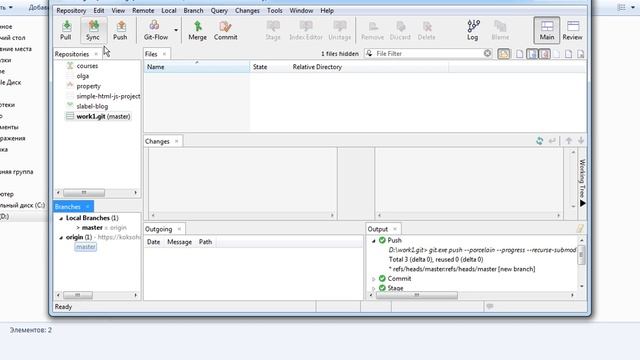Open the Edit menu
This screenshot has height=360, width=640.
pyautogui.click(x=99, y=11)
